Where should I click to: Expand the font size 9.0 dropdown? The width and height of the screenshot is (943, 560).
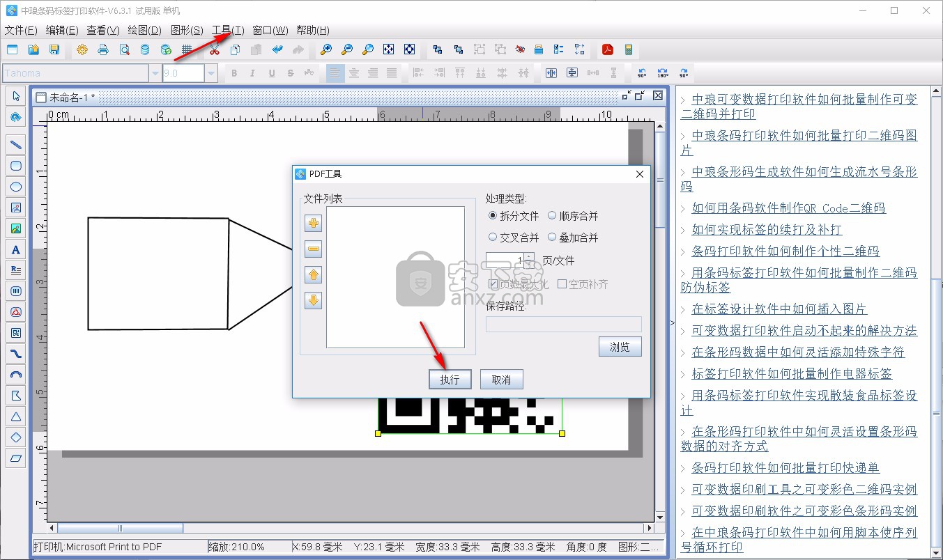coord(211,73)
